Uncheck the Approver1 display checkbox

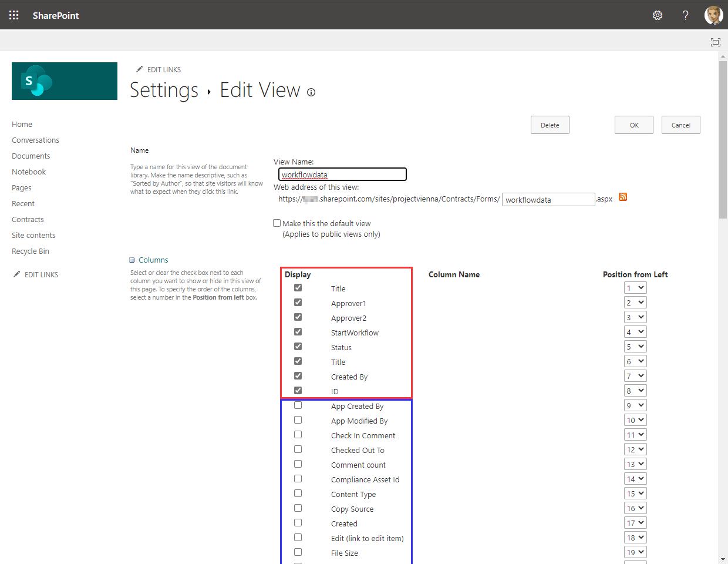pos(298,303)
